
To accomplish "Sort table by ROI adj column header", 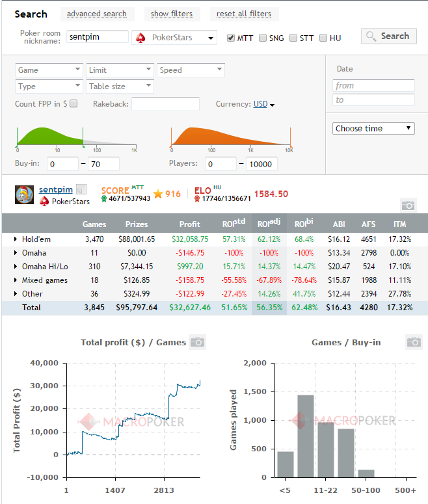I will pyautogui.click(x=269, y=223).
